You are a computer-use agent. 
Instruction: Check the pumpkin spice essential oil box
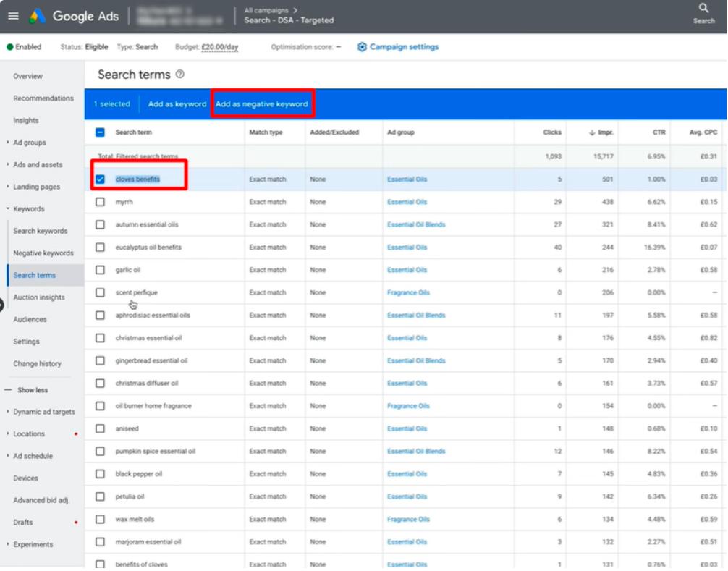click(101, 452)
